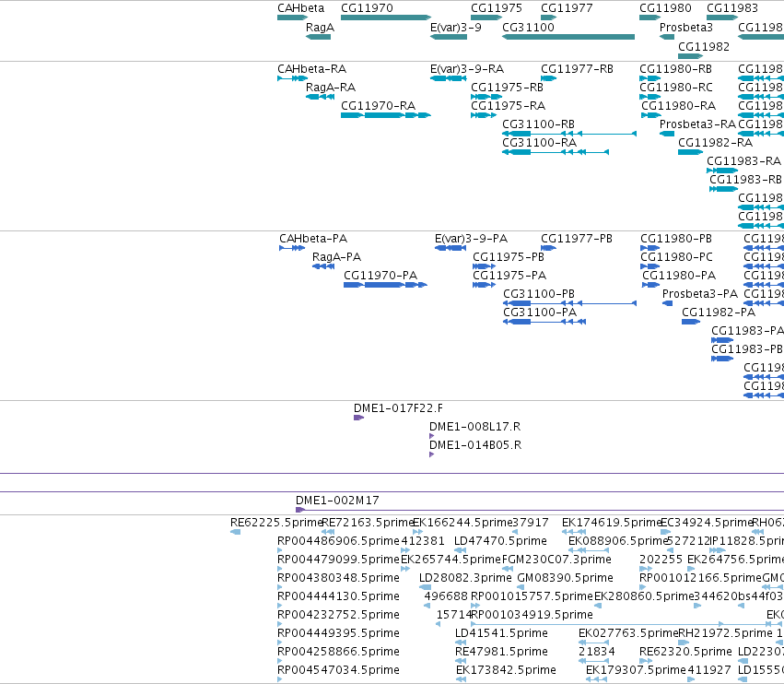Click BAC clone DME1-002M17
This screenshot has width=784, height=684.
(540, 510)
